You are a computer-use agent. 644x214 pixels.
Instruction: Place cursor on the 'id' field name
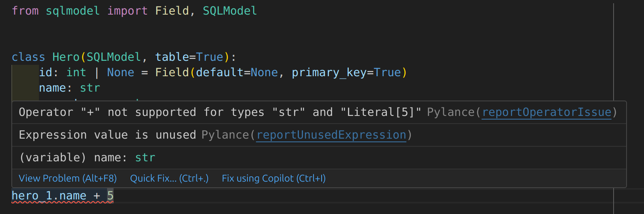[x=46, y=73]
